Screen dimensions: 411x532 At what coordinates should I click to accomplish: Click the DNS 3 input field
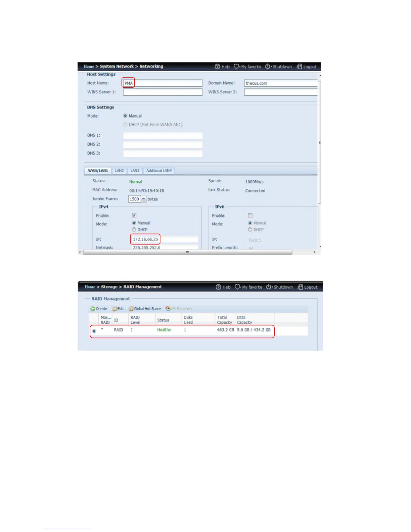[x=163, y=153]
